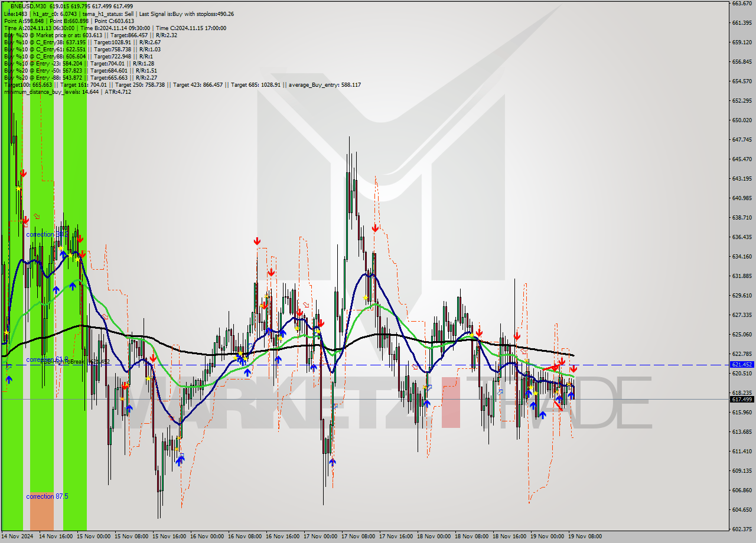
Task: Click the 609.135 price axis label
Action: point(742,470)
